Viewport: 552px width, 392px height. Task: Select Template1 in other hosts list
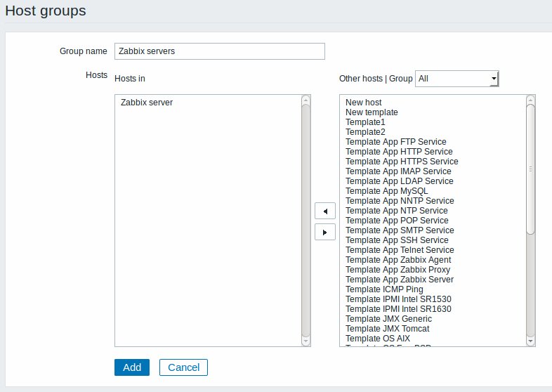click(365, 122)
